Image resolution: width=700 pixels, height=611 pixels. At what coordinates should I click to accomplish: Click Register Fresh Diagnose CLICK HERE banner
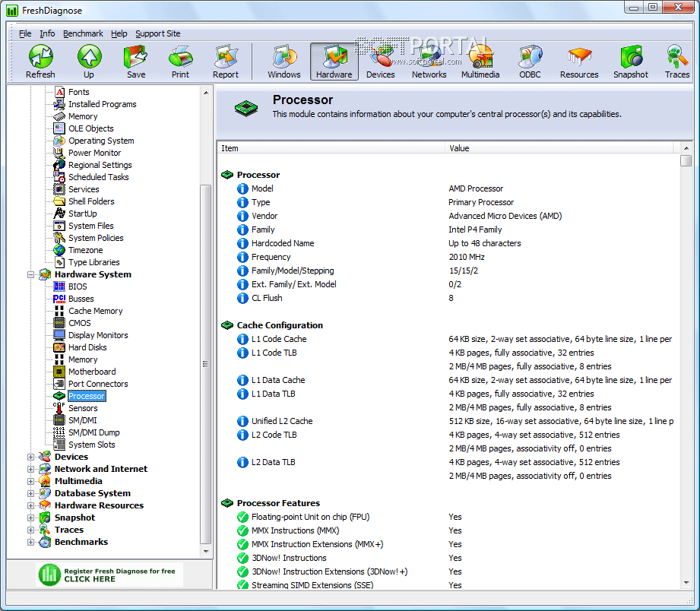tap(109, 575)
